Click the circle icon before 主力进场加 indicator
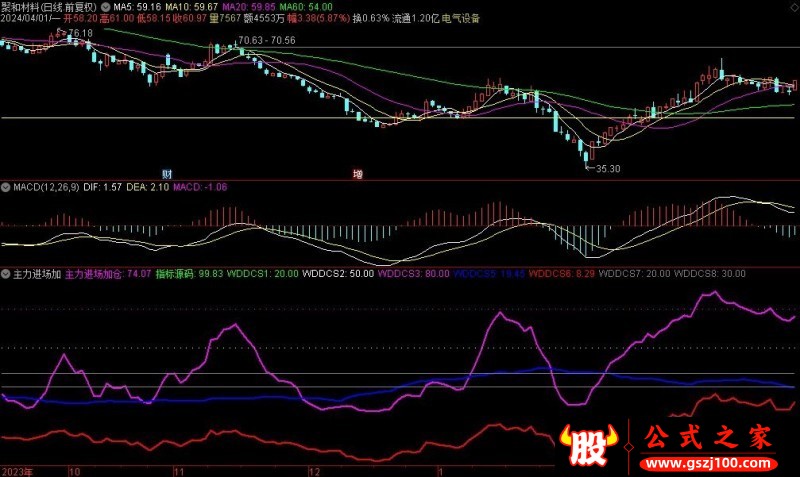 (5, 272)
